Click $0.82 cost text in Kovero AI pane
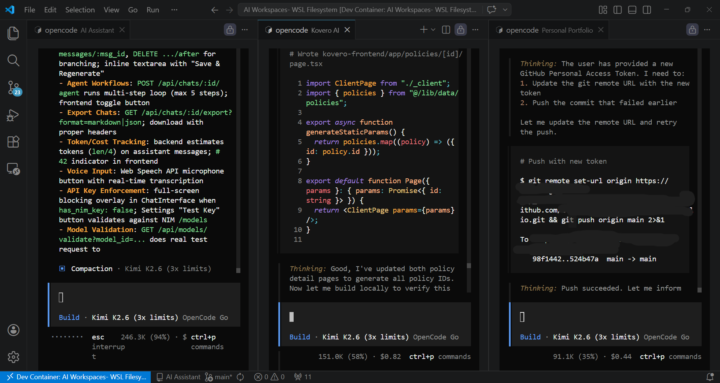Screen dimensions: 720x383 click(x=390, y=357)
